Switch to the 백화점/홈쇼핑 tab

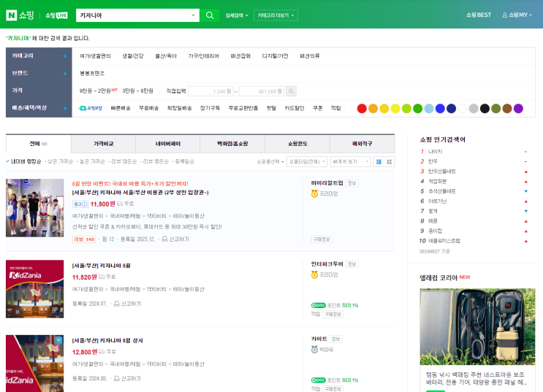232,144
